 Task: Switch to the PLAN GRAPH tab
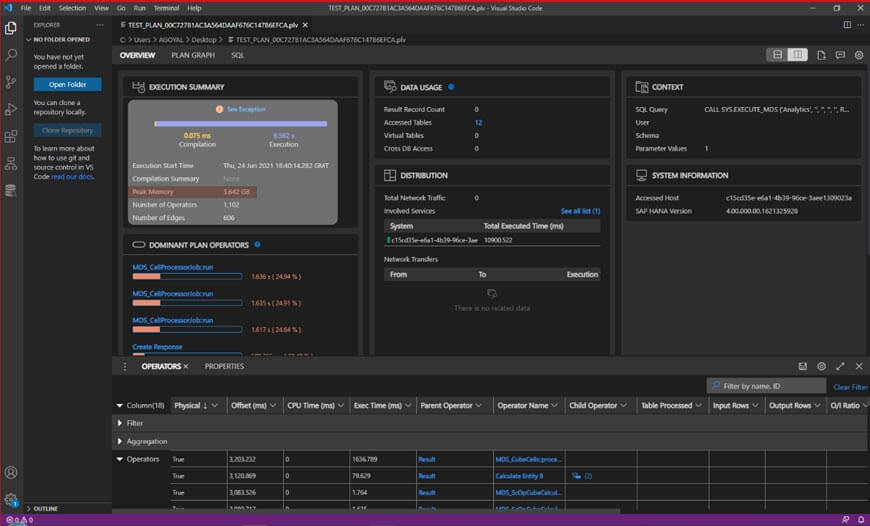[x=193, y=55]
